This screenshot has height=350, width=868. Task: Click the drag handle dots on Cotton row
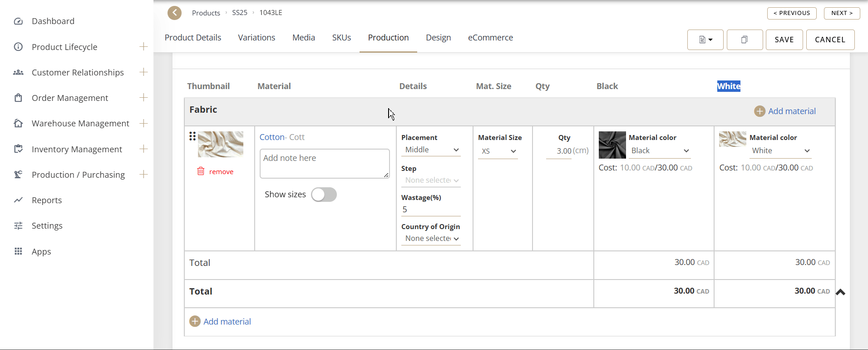click(x=192, y=136)
